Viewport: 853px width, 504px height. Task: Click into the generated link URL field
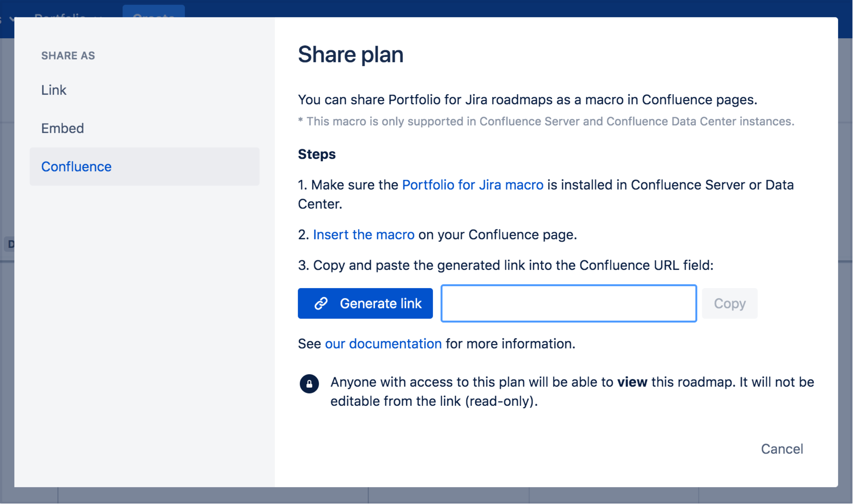coord(569,303)
